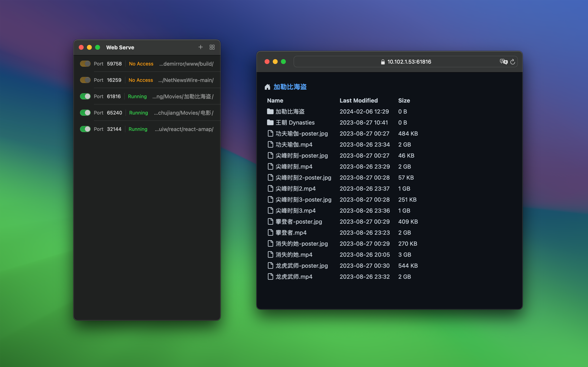588x367 pixels.
Task: Click the Last Modified column header
Action: (x=359, y=101)
